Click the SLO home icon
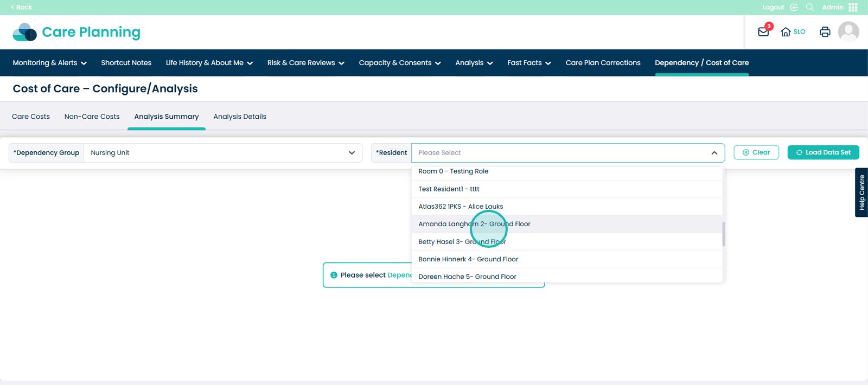 click(786, 32)
